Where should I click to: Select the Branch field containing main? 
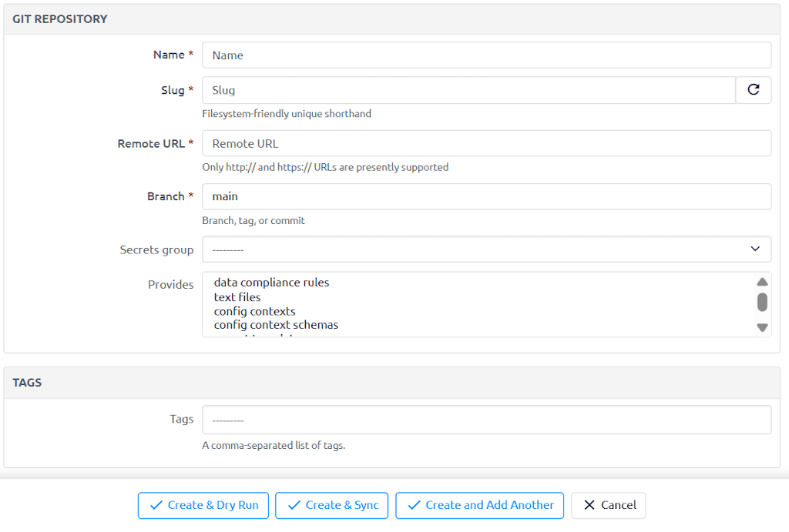coord(485,196)
